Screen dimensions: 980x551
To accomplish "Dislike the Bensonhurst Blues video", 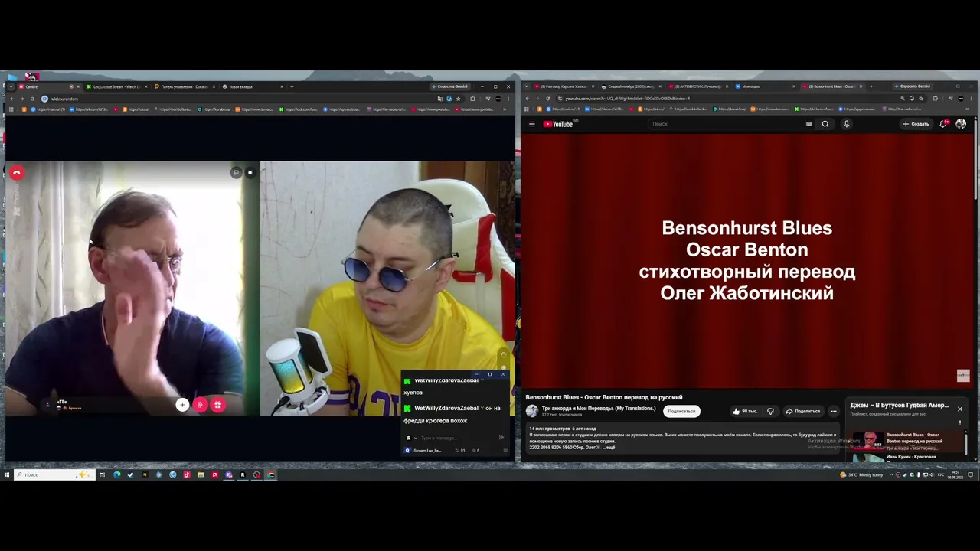I will (x=770, y=411).
